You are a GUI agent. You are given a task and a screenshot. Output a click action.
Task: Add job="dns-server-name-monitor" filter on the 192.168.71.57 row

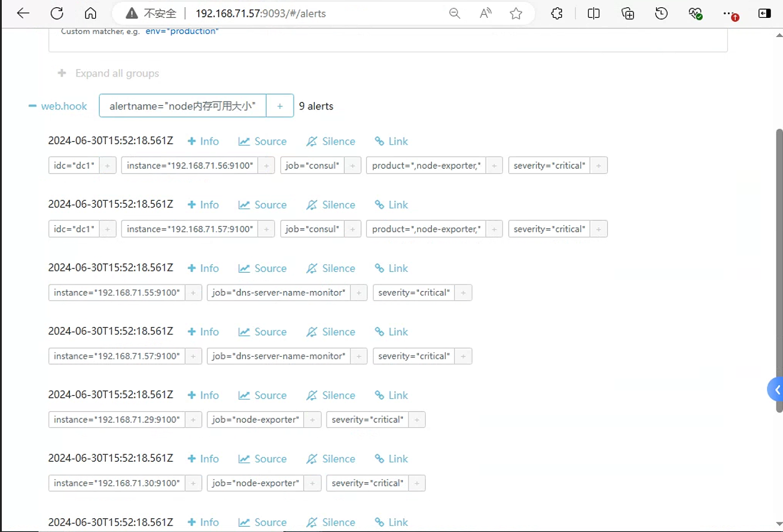pos(359,356)
